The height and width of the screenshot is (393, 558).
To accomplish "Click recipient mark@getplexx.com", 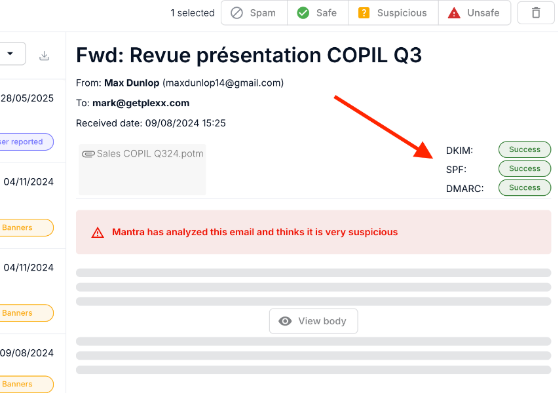I will (141, 103).
